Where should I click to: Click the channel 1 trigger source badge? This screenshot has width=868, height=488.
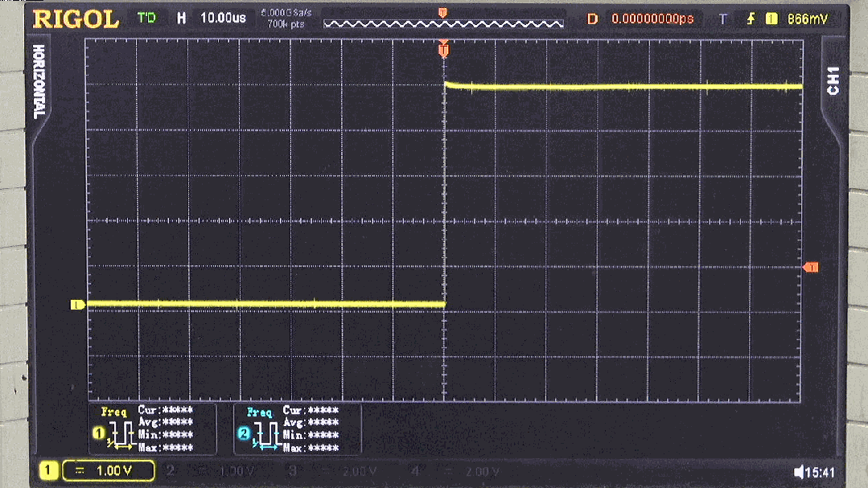point(771,18)
